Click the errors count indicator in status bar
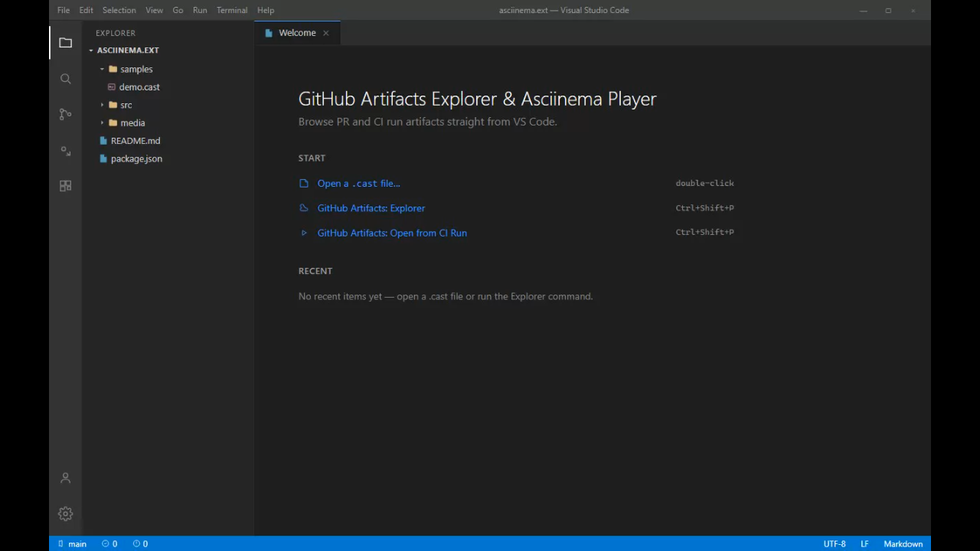The image size is (980, 551). [x=109, y=544]
